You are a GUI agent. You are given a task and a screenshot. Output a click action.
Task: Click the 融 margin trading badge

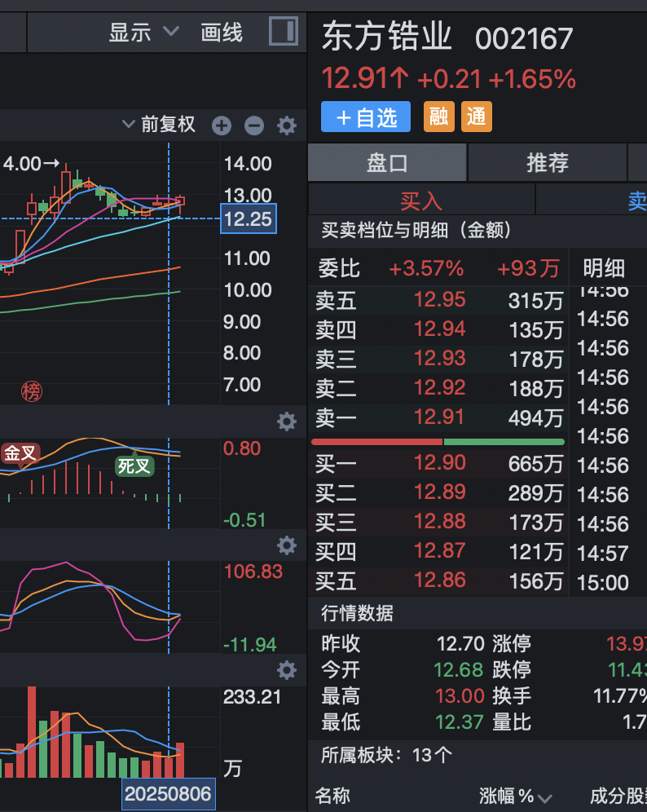coord(439,117)
